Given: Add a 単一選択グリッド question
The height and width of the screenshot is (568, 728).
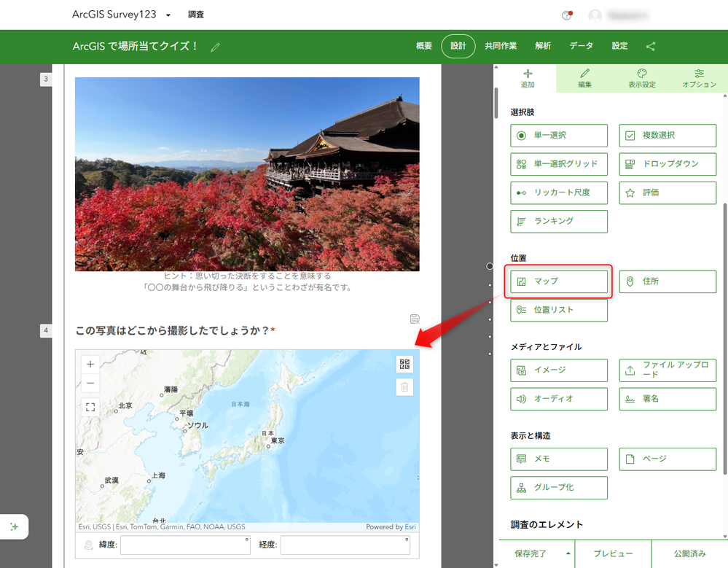Looking at the screenshot, I should pyautogui.click(x=558, y=164).
